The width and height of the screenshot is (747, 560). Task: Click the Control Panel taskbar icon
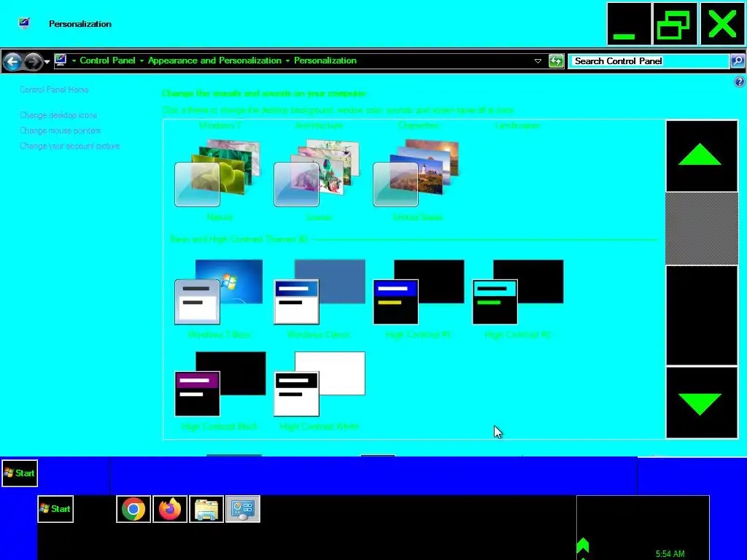click(242, 509)
